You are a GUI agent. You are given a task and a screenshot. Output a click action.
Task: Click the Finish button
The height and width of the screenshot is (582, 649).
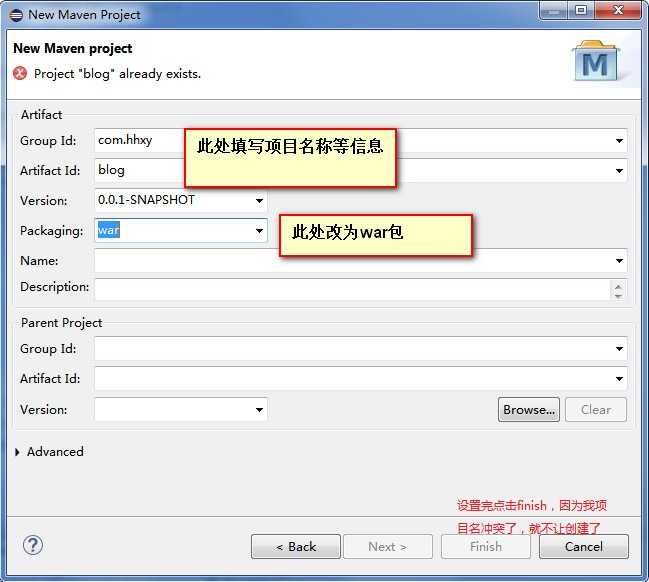[x=486, y=546]
